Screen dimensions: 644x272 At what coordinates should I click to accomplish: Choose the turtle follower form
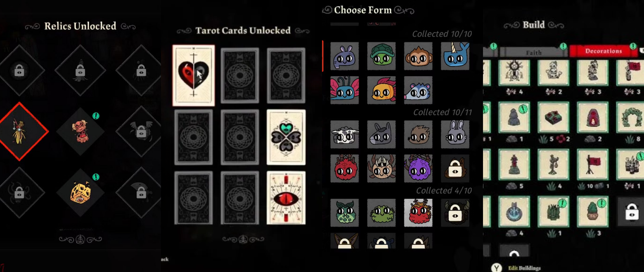click(381, 56)
